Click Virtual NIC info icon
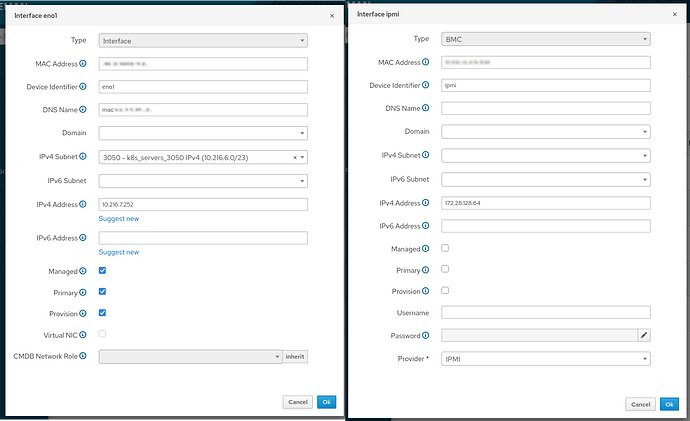 pyautogui.click(x=83, y=335)
